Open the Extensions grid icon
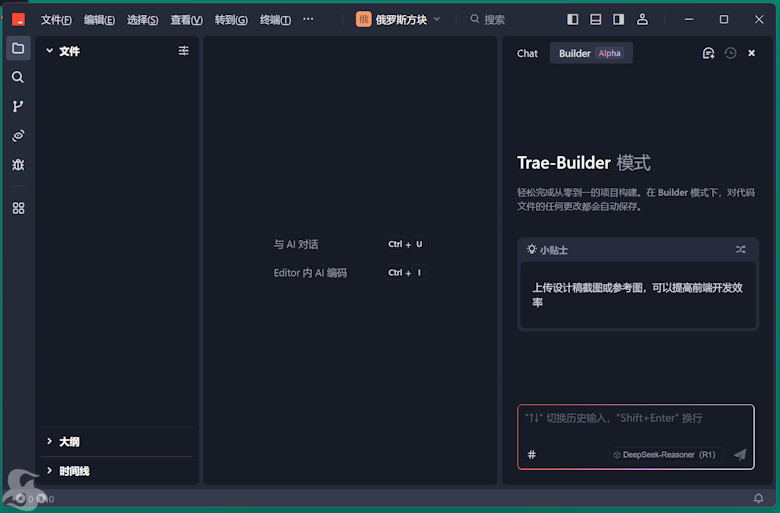This screenshot has width=780, height=513. click(x=18, y=208)
